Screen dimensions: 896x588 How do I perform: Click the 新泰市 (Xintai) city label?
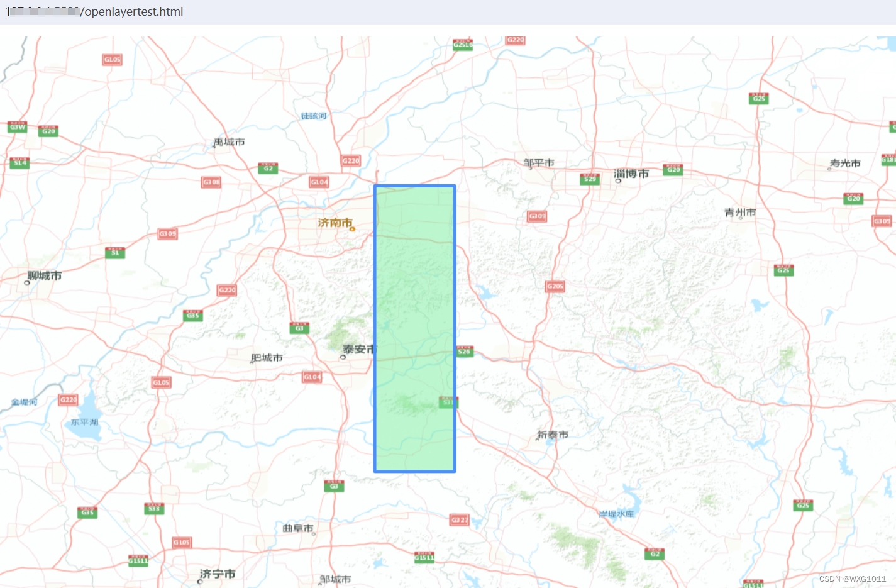coord(553,434)
